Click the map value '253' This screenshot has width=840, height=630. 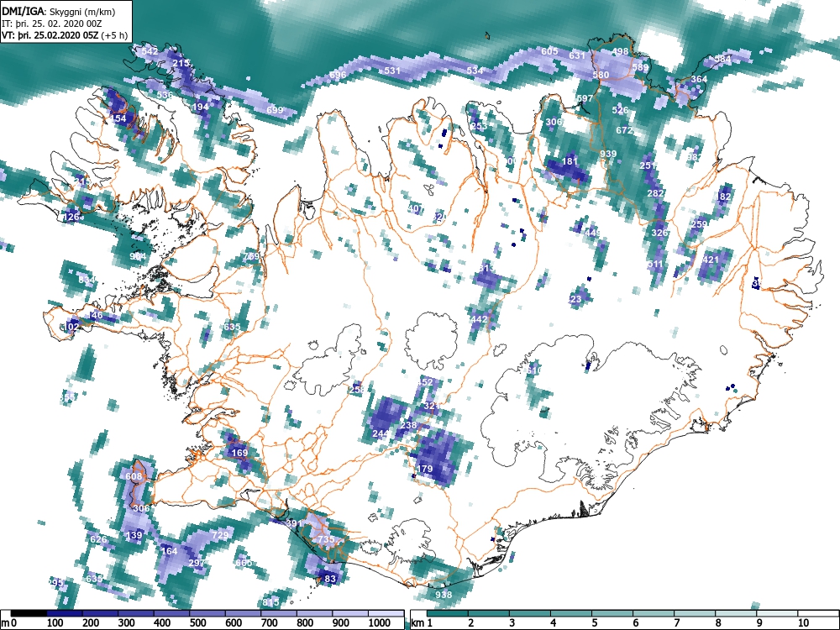[479, 126]
